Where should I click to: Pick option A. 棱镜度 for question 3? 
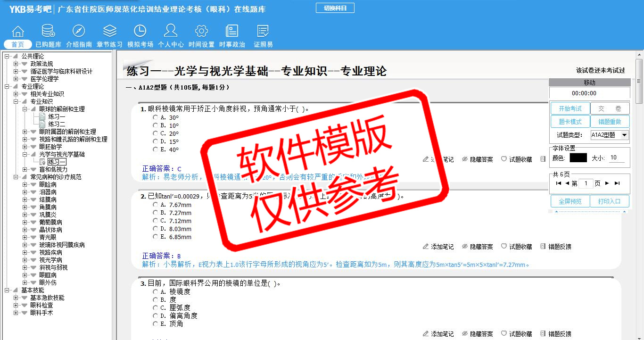155,292
